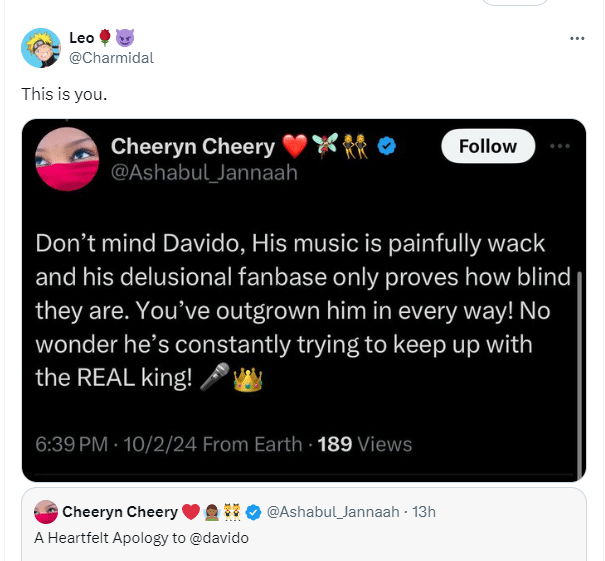Viewport: 605px width, 561px height.
Task: Click the verified badge in the quoted tweet
Action: click(253, 512)
